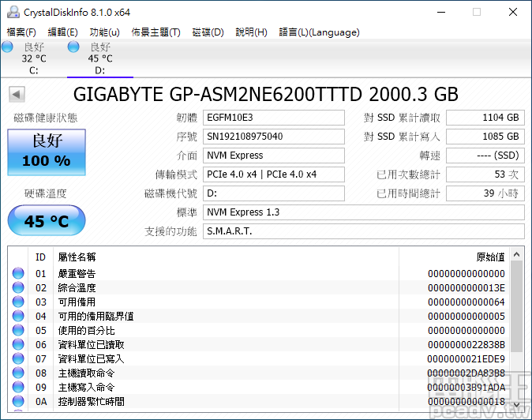Click status orb of attribute 08 主機讀取命令
Image resolution: width=532 pixels, height=420 pixels.
point(18,373)
